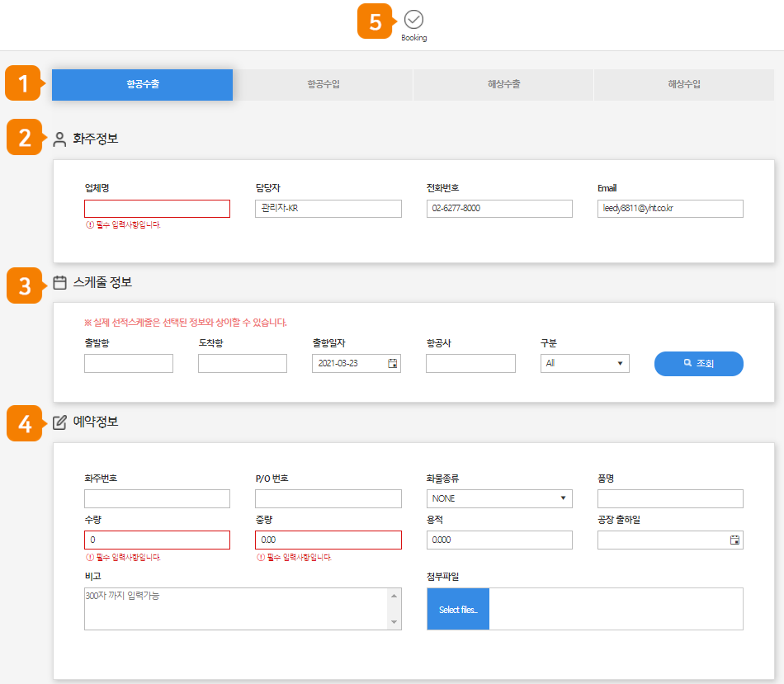Image resolution: width=784 pixels, height=684 pixels.
Task: Click the Booking checkmark icon
Action: (x=413, y=20)
